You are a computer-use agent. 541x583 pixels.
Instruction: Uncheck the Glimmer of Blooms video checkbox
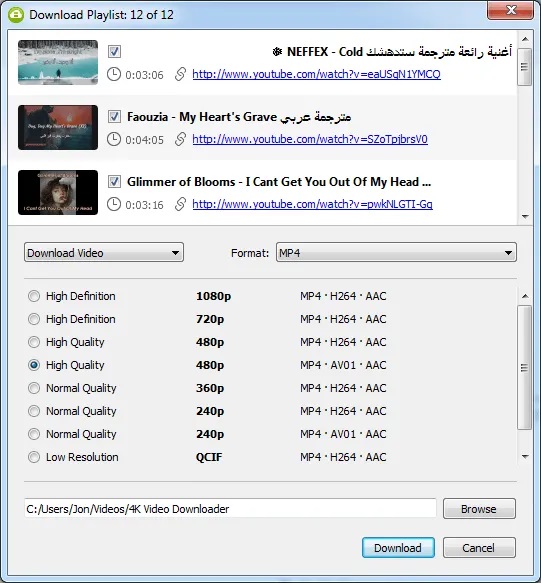114,181
